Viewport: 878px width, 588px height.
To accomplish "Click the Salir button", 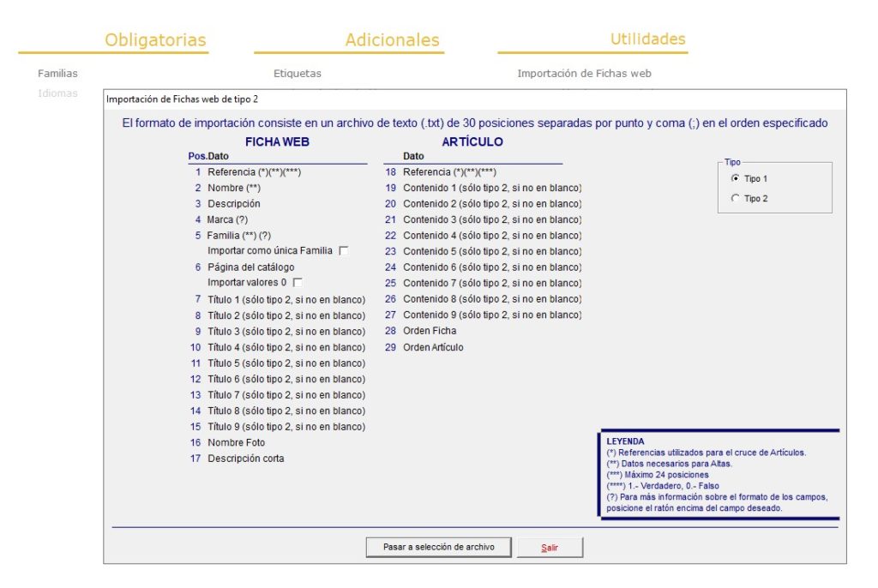I will point(550,548).
